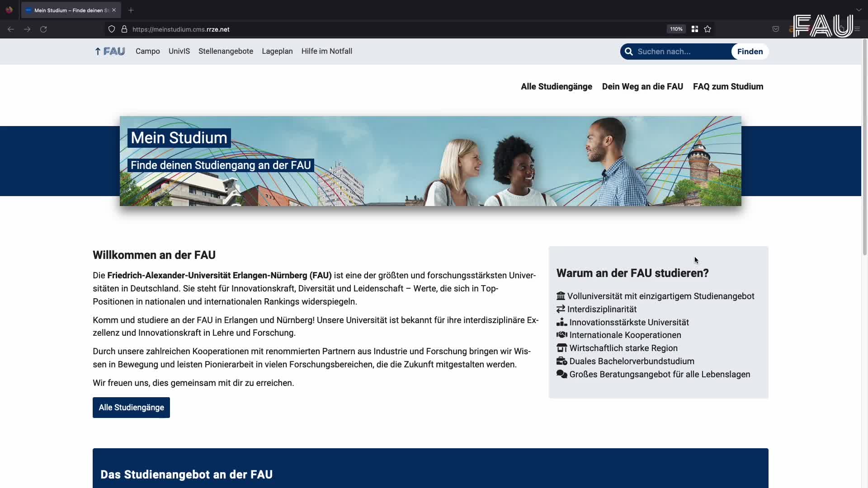868x488 pixels.
Task: Save the page to Pocket
Action: pos(776,29)
